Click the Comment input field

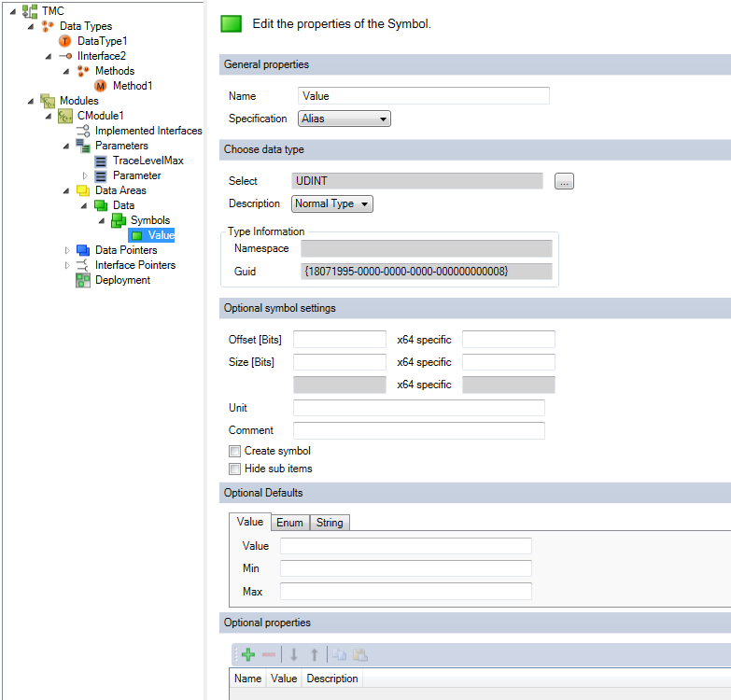[x=418, y=430]
